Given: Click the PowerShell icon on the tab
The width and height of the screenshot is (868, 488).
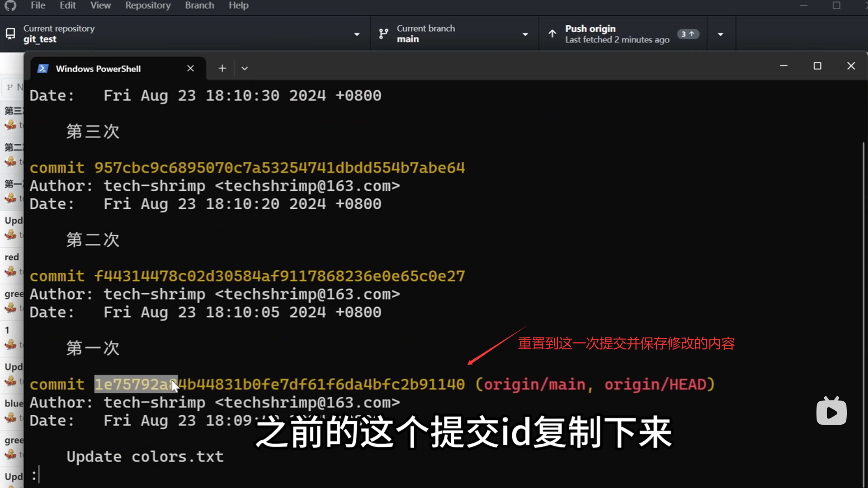Looking at the screenshot, I should point(43,69).
